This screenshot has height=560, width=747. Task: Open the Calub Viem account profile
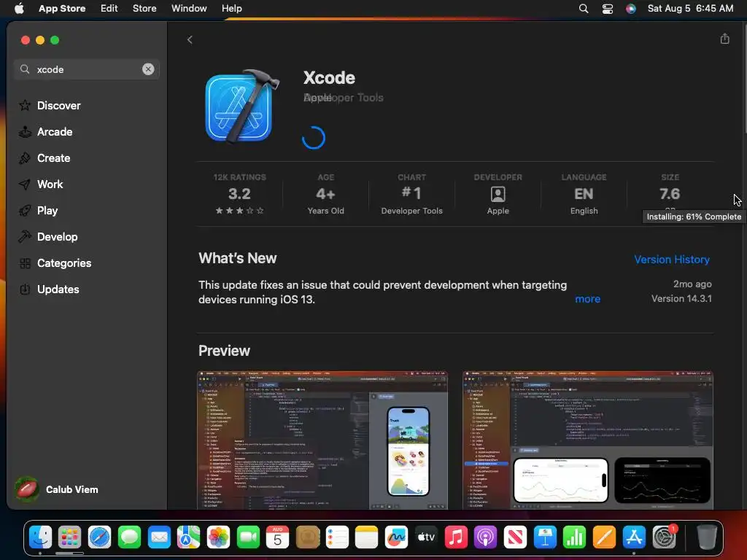pyautogui.click(x=56, y=489)
